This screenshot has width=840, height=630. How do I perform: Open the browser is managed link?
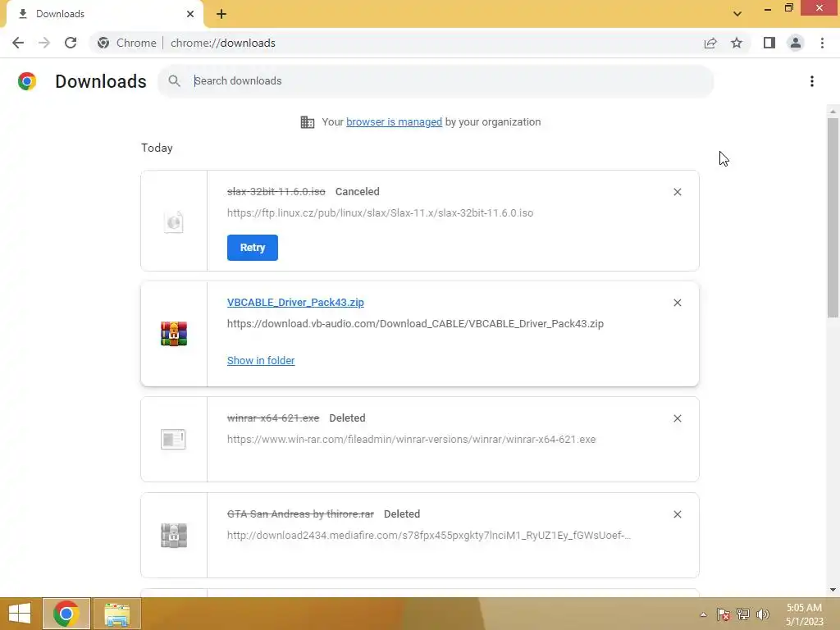click(x=394, y=122)
